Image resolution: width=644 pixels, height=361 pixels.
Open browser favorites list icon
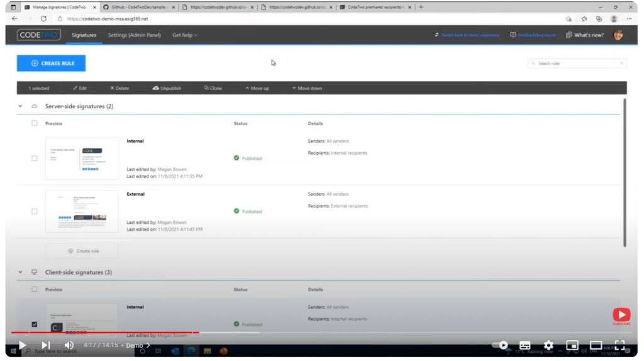point(584,19)
